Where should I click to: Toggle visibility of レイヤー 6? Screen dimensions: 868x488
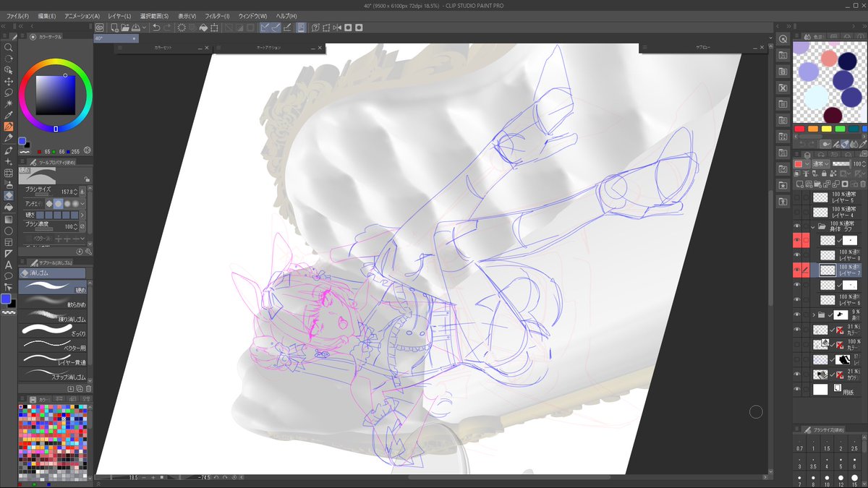797,299
